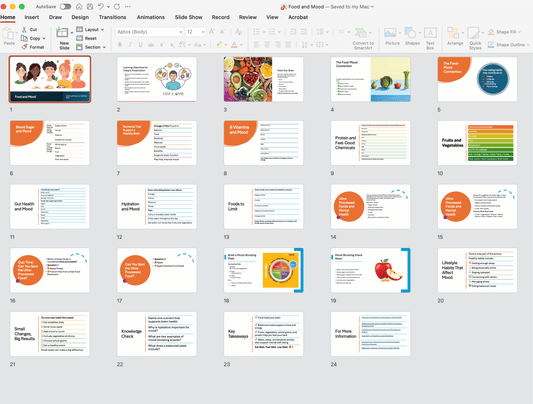Open the Draw tab
The image size is (533, 404).
pos(55,17)
